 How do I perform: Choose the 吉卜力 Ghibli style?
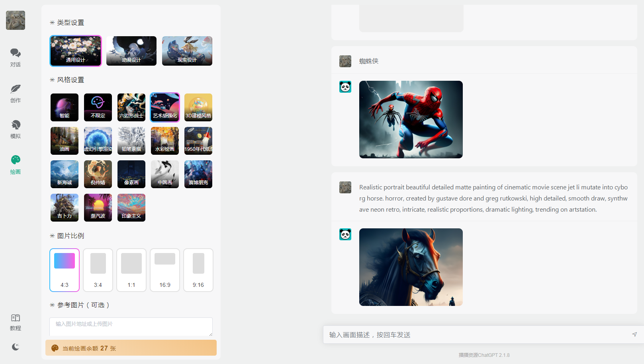coord(65,208)
